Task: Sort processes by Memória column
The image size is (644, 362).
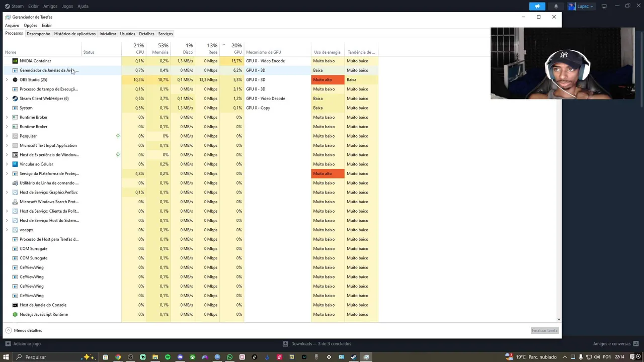Action: coord(158,49)
